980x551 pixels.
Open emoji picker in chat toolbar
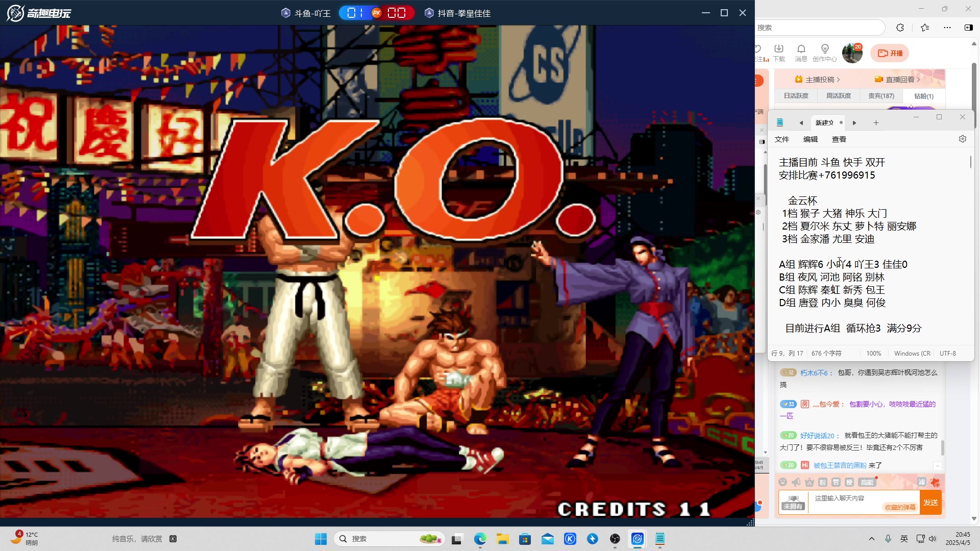(782, 482)
